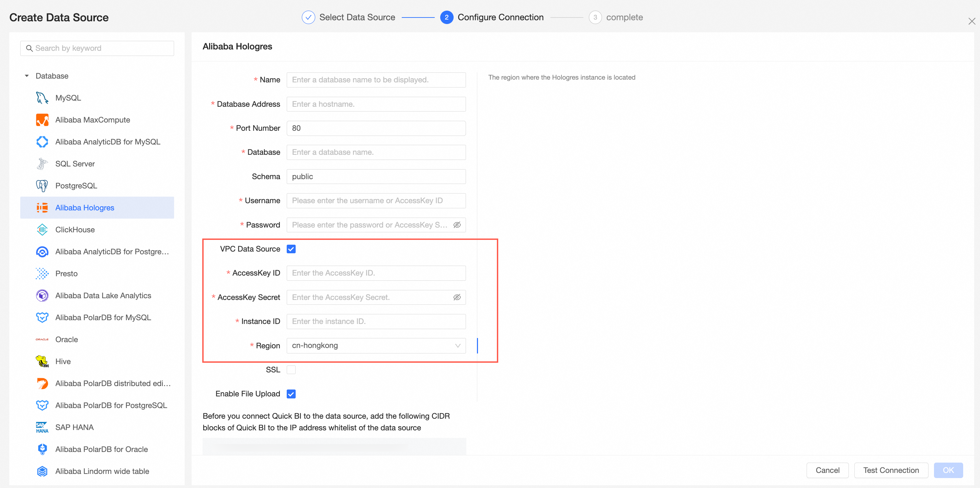Click the Schema input field
This screenshot has width=980, height=488.
pos(376,176)
